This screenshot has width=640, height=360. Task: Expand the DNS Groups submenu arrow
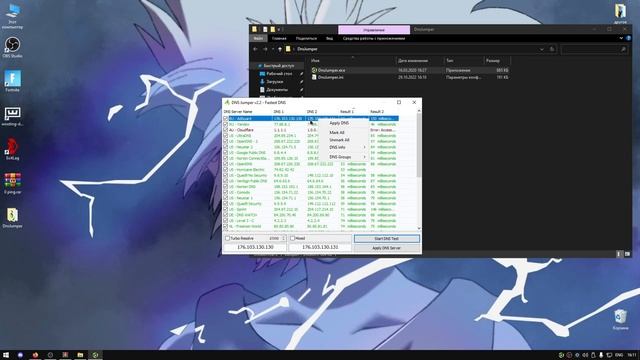(364, 157)
